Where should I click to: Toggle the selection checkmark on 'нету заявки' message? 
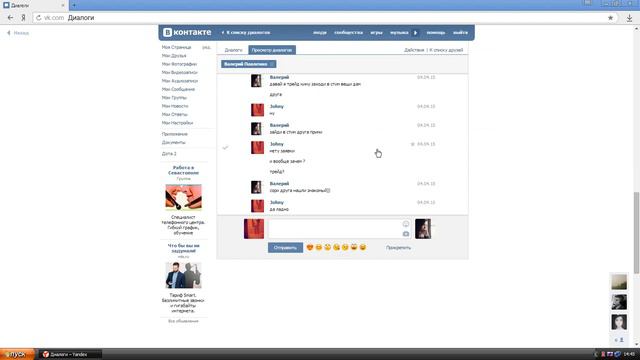[x=225, y=147]
